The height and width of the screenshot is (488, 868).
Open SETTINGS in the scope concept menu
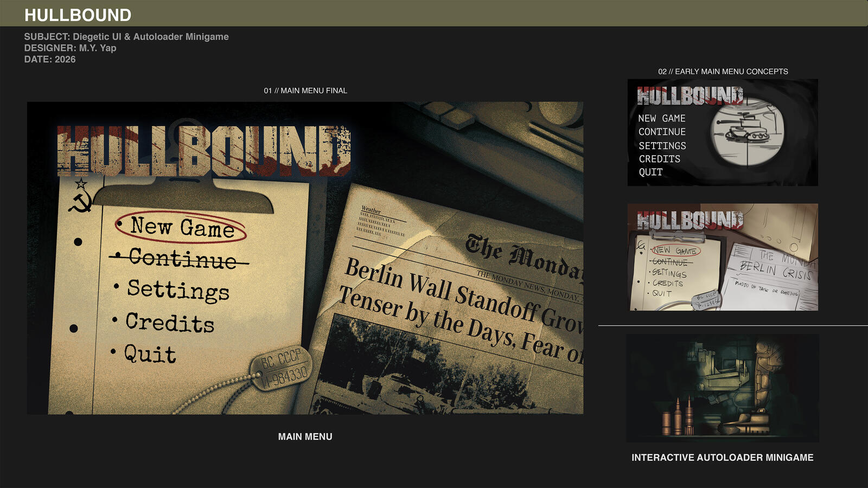(662, 146)
